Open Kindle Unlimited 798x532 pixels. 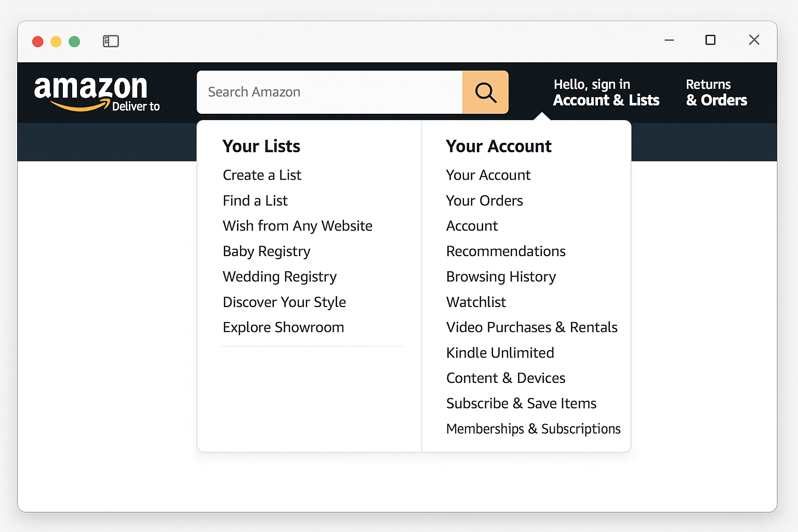(499, 353)
